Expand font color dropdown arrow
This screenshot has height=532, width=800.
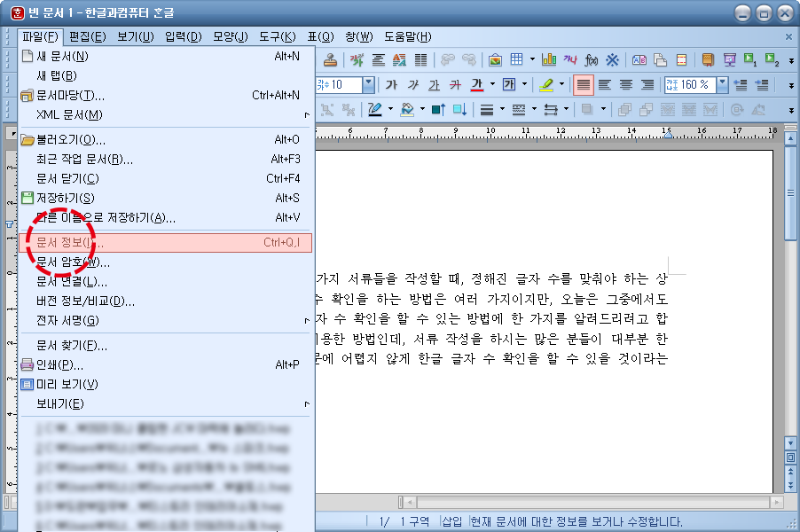point(492,84)
